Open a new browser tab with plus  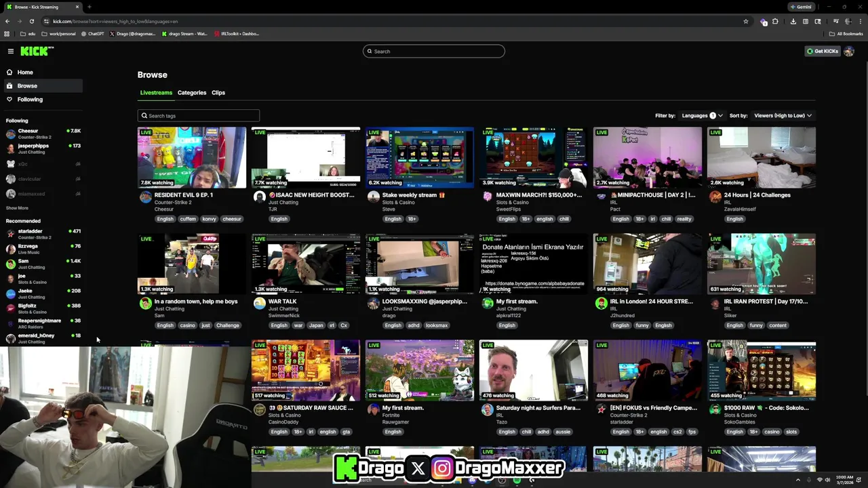[89, 7]
